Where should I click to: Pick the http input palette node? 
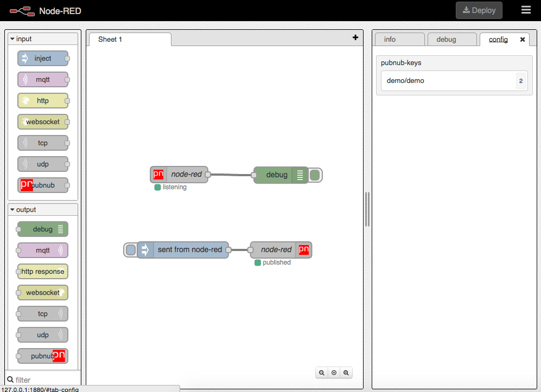43,101
